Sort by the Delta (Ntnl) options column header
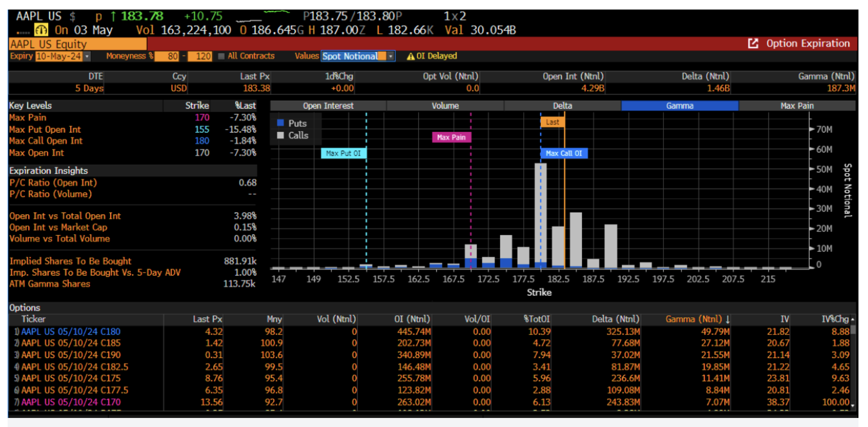The width and height of the screenshot is (868, 427). (x=615, y=319)
